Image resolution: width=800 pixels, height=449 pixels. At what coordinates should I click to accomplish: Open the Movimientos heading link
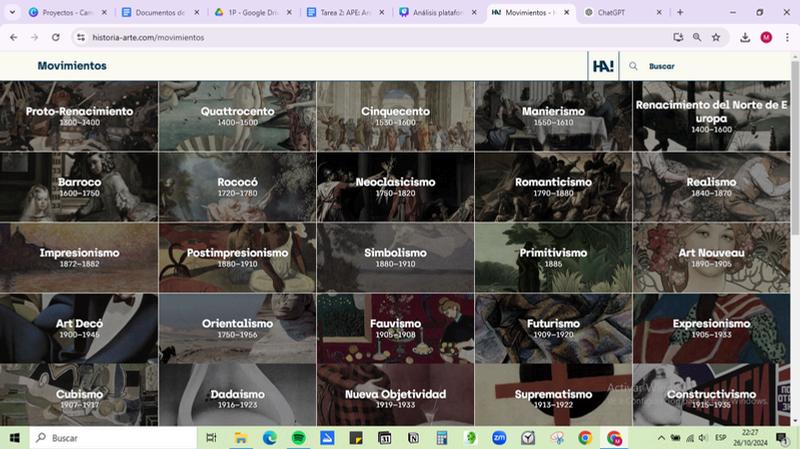pyautogui.click(x=72, y=66)
